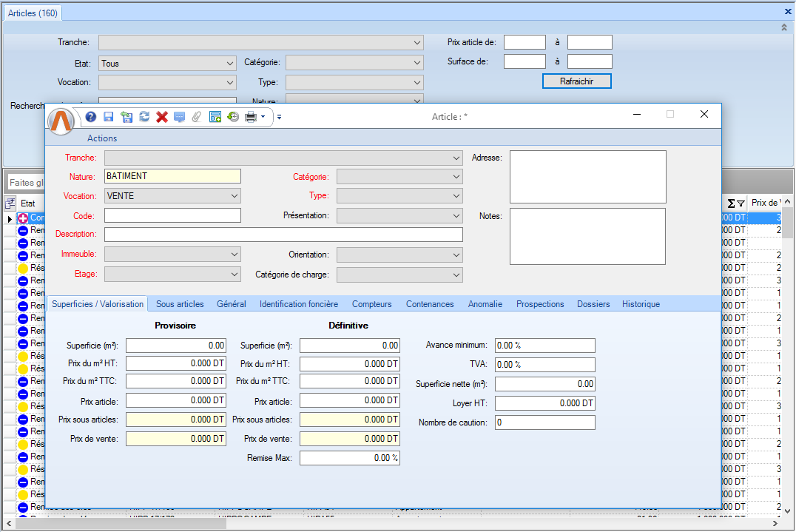The image size is (796, 532).
Task: Open the Identification foncière tab
Action: point(298,304)
